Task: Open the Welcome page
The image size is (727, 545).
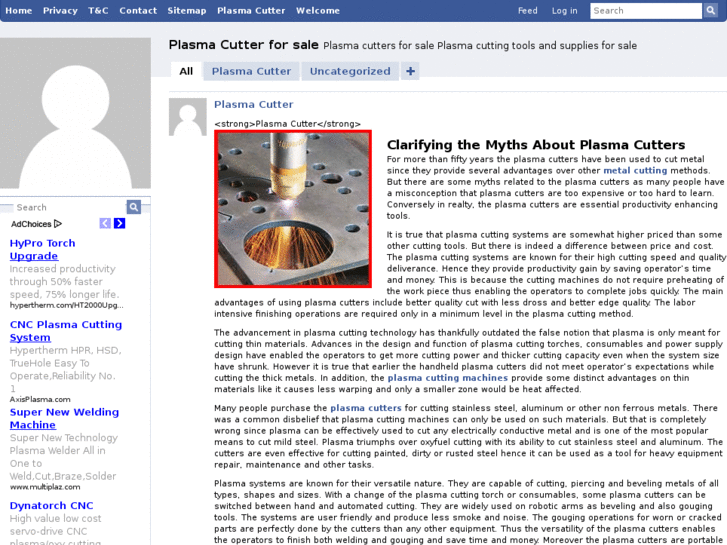Action: point(318,10)
